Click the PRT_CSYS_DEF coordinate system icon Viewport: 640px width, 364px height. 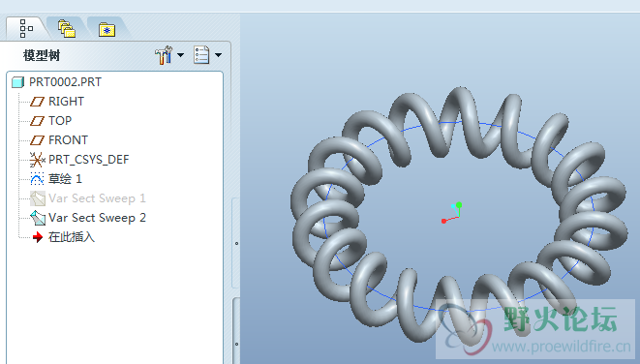click(x=37, y=160)
